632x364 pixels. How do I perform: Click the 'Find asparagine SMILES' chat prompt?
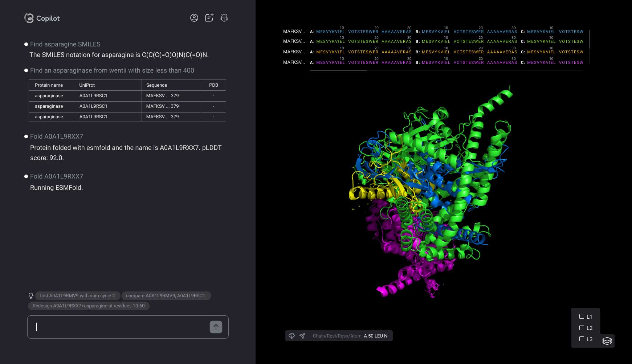pyautogui.click(x=65, y=44)
